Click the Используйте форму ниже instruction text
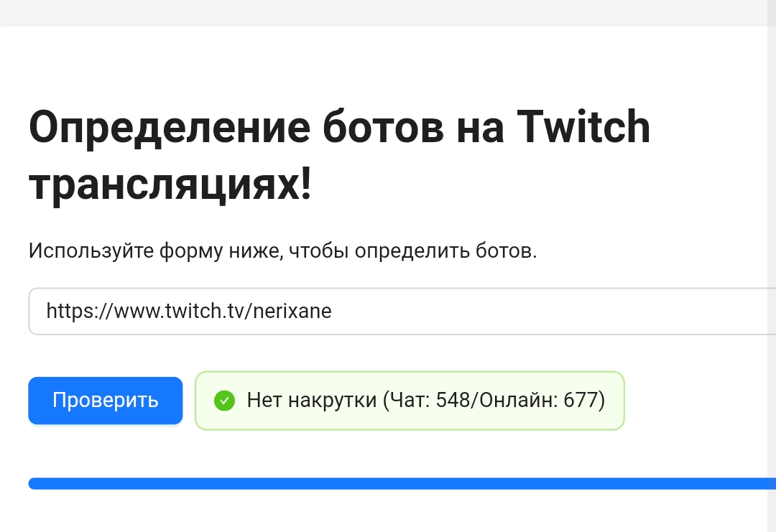 point(282,251)
